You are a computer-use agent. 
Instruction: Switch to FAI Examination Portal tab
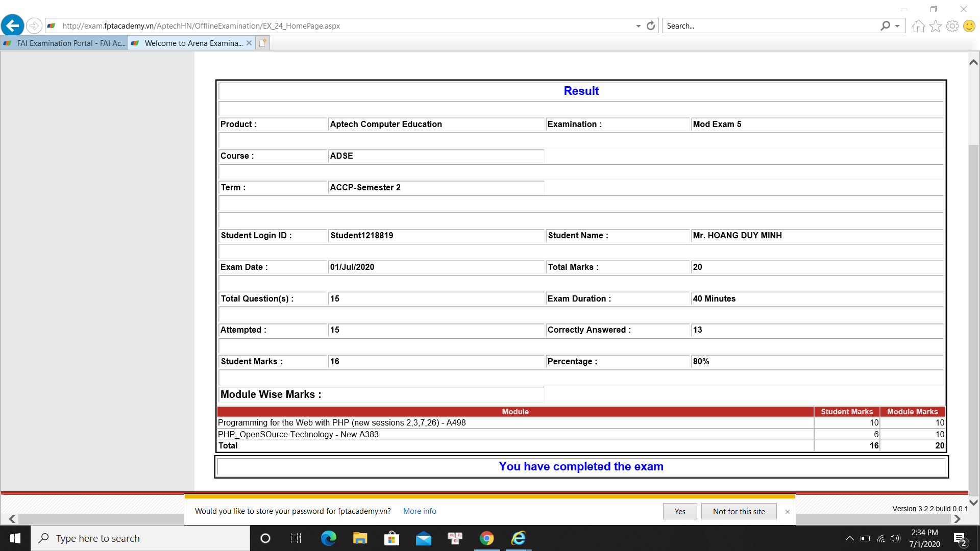click(64, 43)
